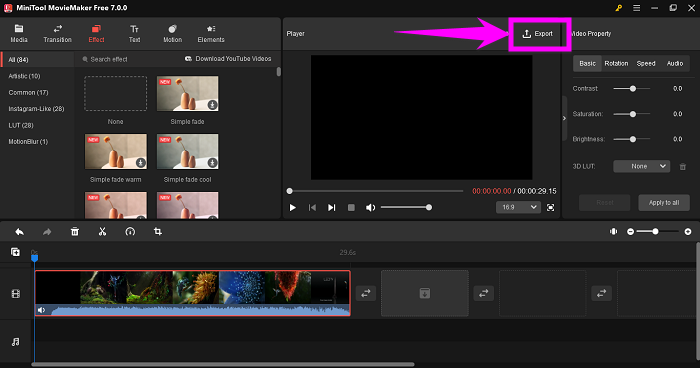Zoom out the timeline
The width and height of the screenshot is (700, 368).
[630, 231]
